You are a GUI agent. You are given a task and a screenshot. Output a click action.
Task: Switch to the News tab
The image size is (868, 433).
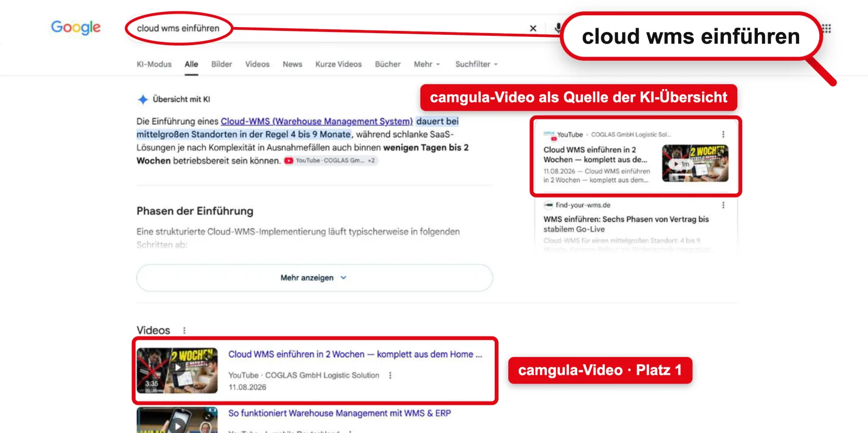point(292,64)
